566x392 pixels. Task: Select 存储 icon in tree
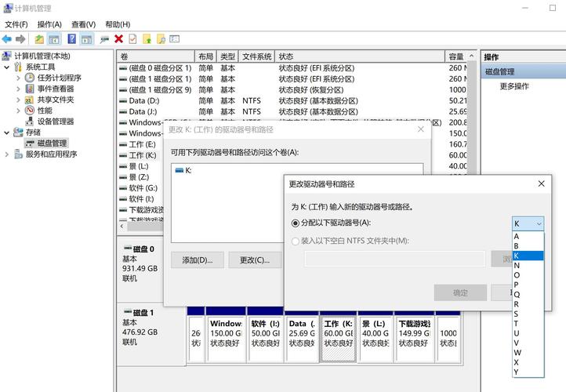pos(18,132)
